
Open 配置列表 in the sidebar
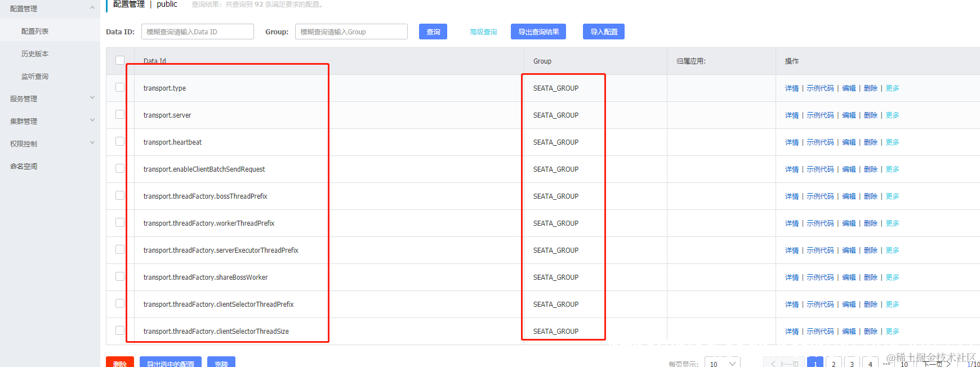coord(35,31)
